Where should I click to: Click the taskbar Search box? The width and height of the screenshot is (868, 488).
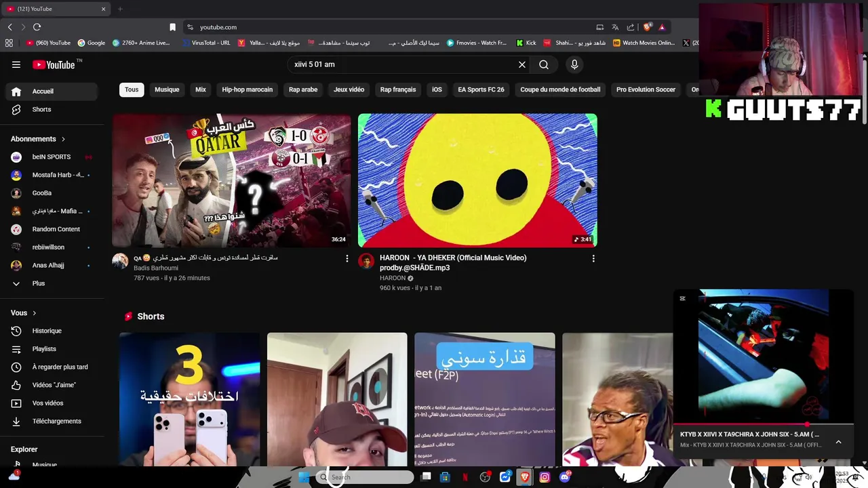coord(365,477)
